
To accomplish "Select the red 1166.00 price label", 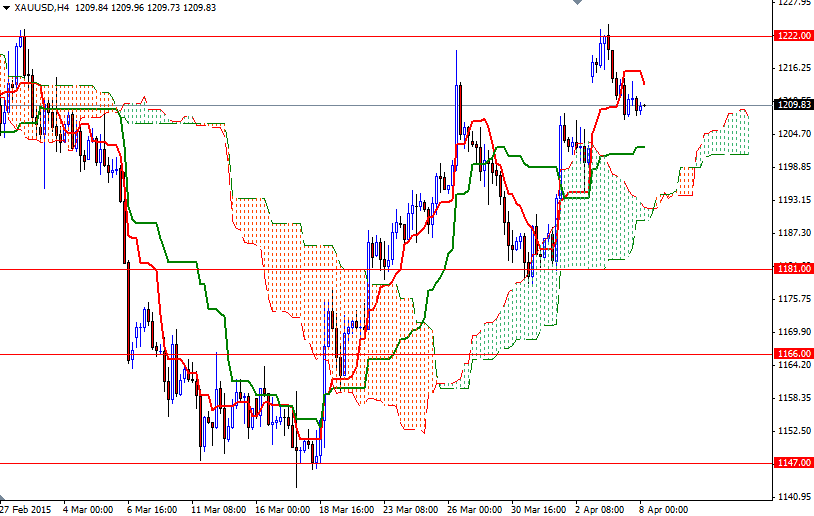I will tap(792, 353).
